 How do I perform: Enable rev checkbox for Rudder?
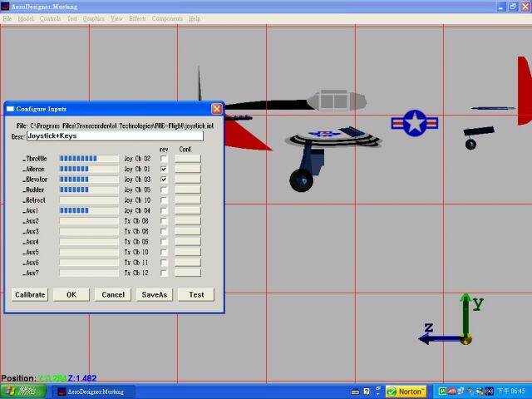(x=164, y=190)
